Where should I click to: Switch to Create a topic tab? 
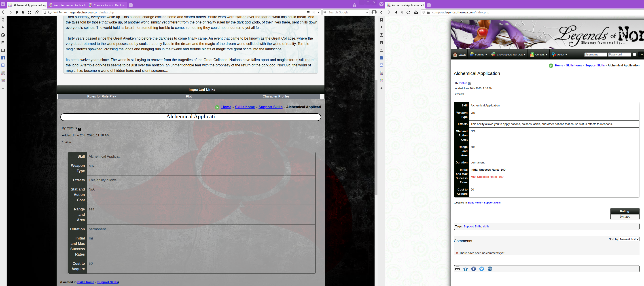108,5
